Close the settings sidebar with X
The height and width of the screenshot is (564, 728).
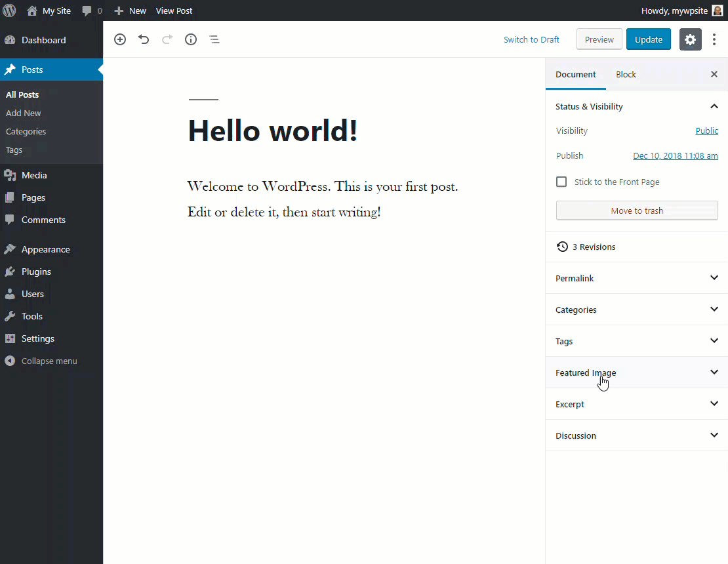714,74
